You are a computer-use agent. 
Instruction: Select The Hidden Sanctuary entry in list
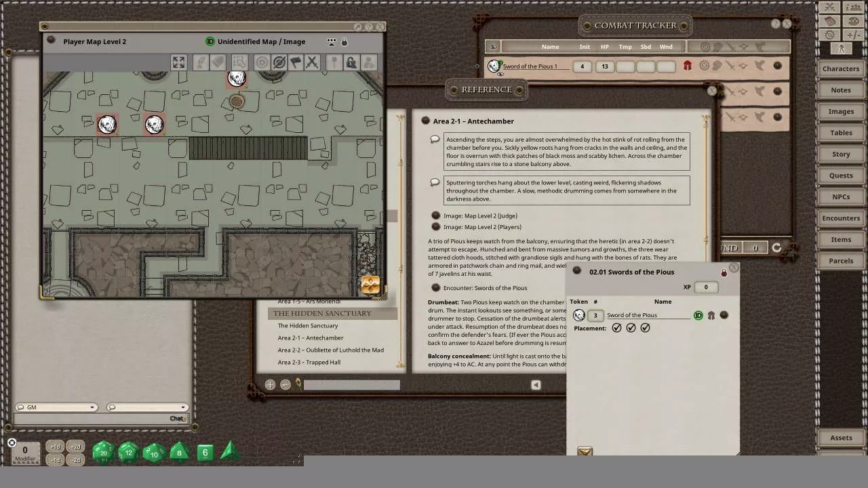pos(308,325)
